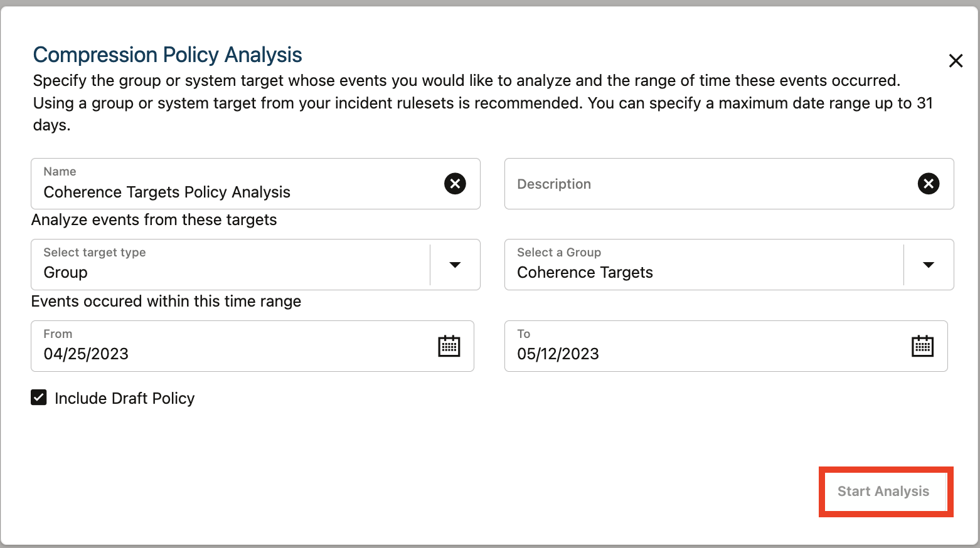Click the From date value 04/25/2023
980x548 pixels.
(86, 354)
